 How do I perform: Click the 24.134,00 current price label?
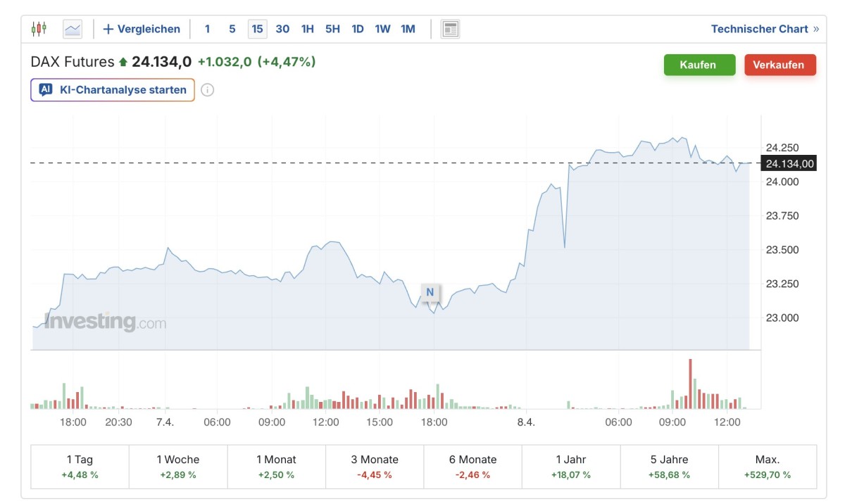[x=789, y=163]
